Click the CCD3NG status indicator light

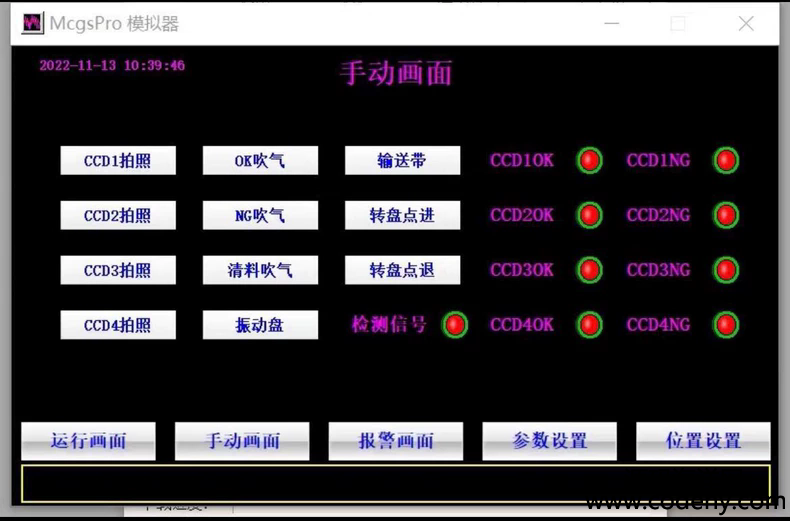click(726, 270)
